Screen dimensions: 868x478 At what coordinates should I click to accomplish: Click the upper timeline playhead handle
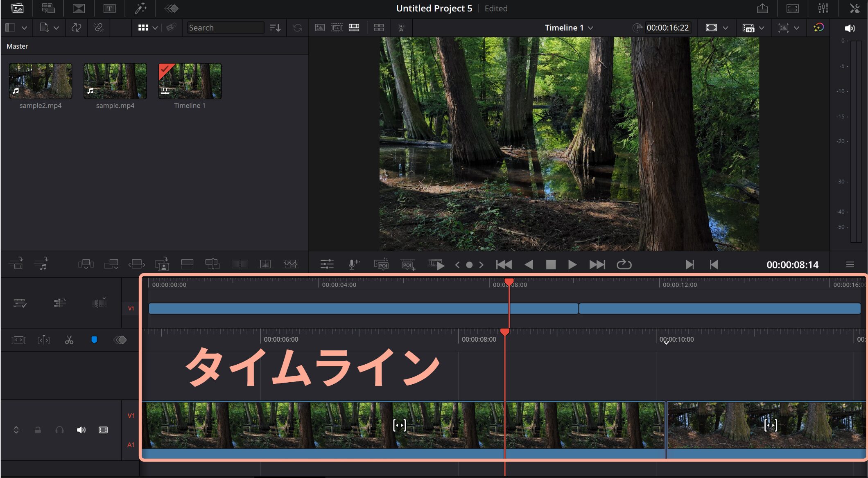(x=509, y=282)
